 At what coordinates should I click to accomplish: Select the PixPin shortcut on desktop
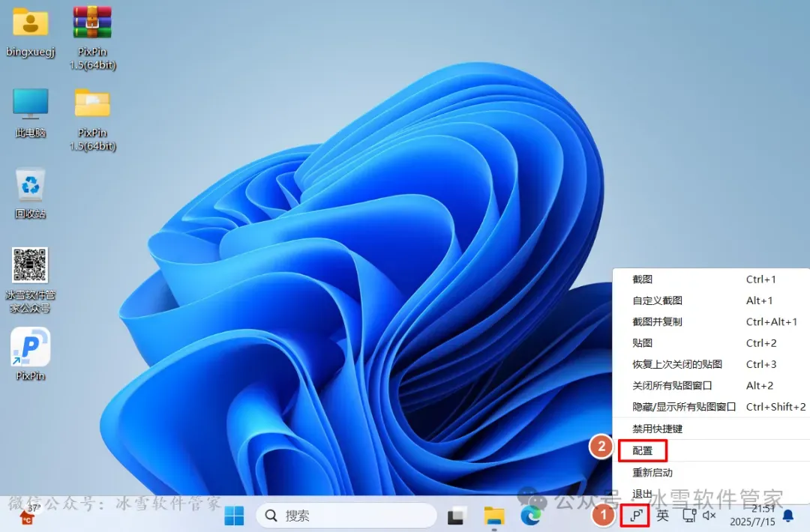coord(31,347)
